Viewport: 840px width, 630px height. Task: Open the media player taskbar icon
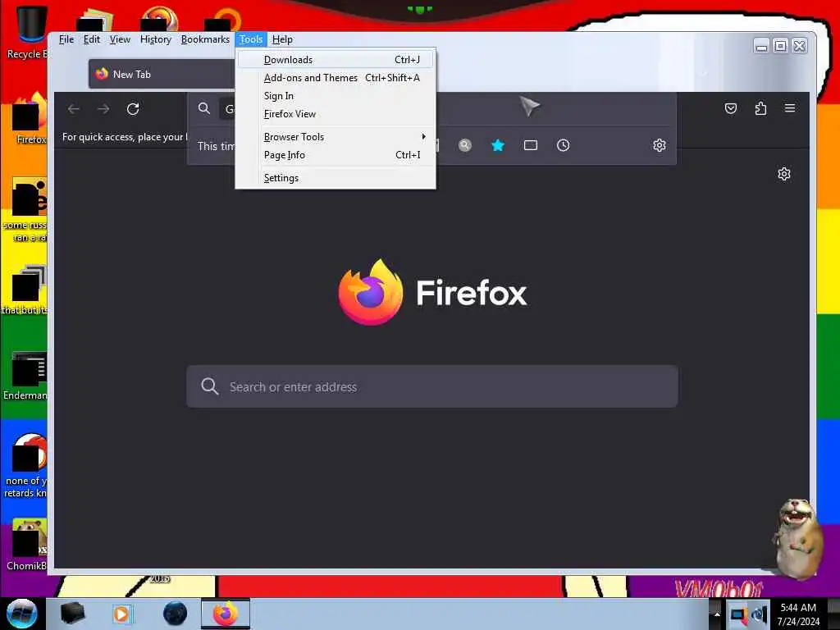(x=123, y=614)
